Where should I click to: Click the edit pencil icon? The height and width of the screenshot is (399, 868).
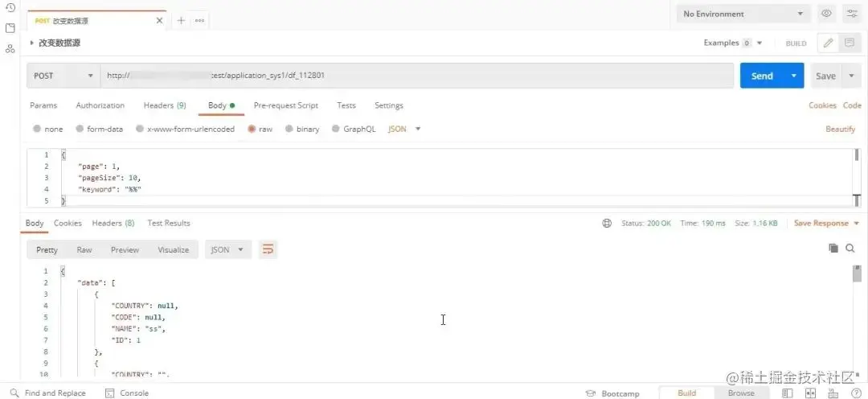pos(828,43)
